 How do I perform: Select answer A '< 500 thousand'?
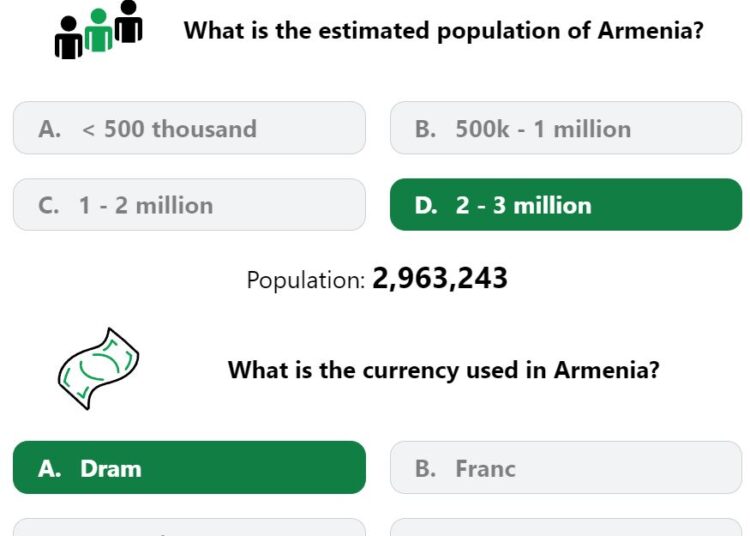[x=189, y=128]
